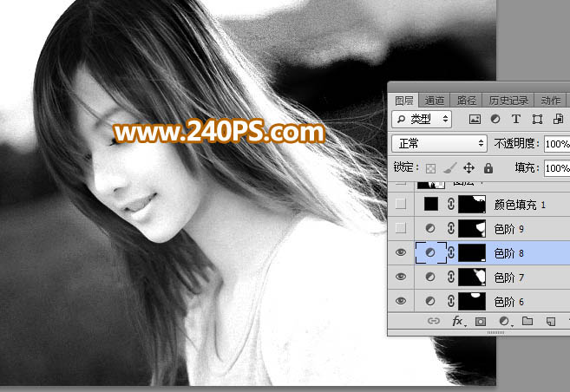
Task: Select layer named 色阶 7
Action: (x=509, y=278)
